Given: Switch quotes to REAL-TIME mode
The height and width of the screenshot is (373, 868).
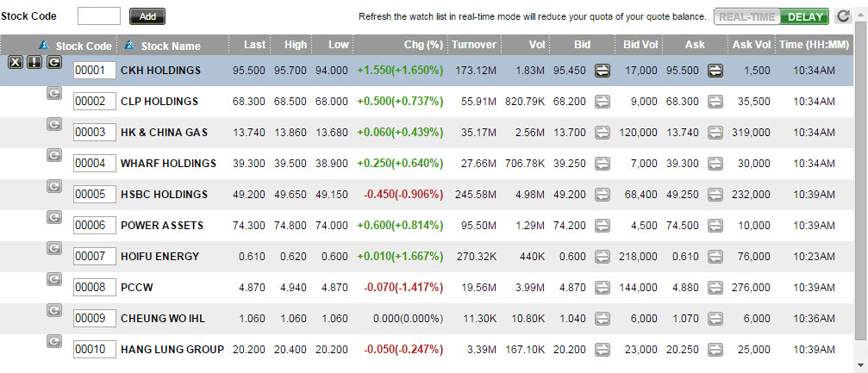Looking at the screenshot, I should [x=746, y=16].
